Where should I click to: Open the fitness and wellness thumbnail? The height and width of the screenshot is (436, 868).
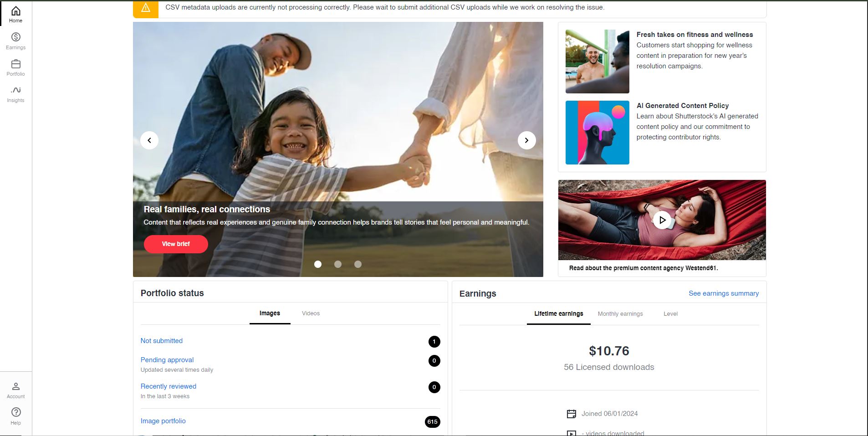pos(597,62)
